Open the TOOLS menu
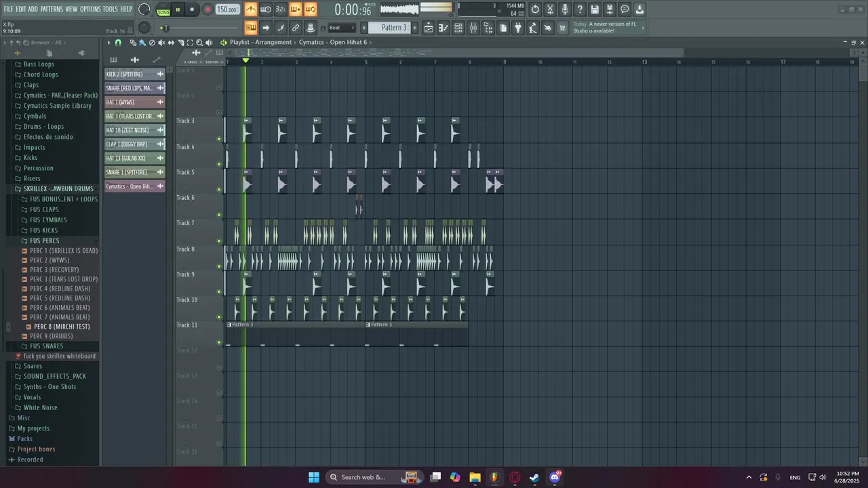 (111, 9)
